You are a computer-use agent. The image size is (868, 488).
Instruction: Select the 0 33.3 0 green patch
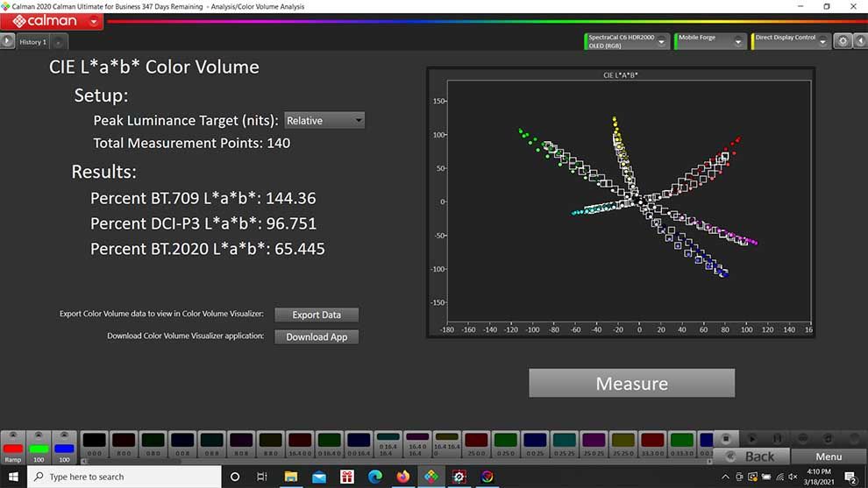click(x=681, y=444)
